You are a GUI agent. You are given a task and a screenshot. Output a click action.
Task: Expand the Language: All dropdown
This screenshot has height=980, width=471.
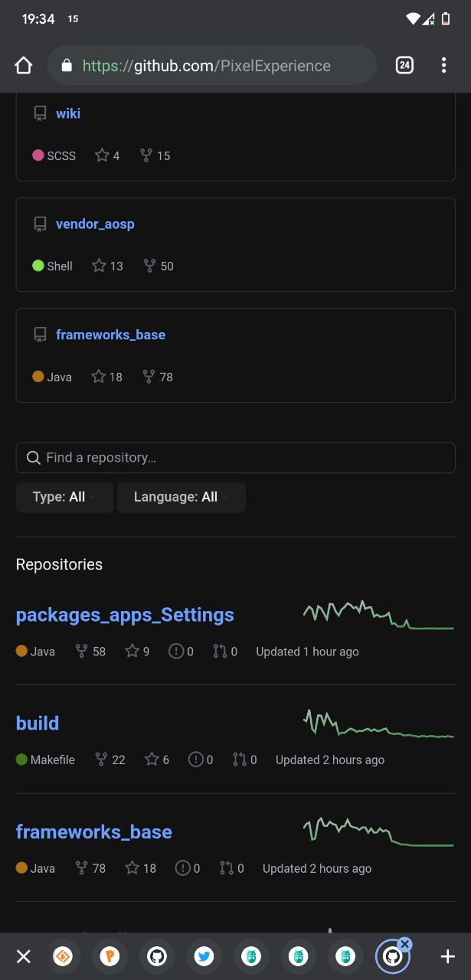point(182,497)
